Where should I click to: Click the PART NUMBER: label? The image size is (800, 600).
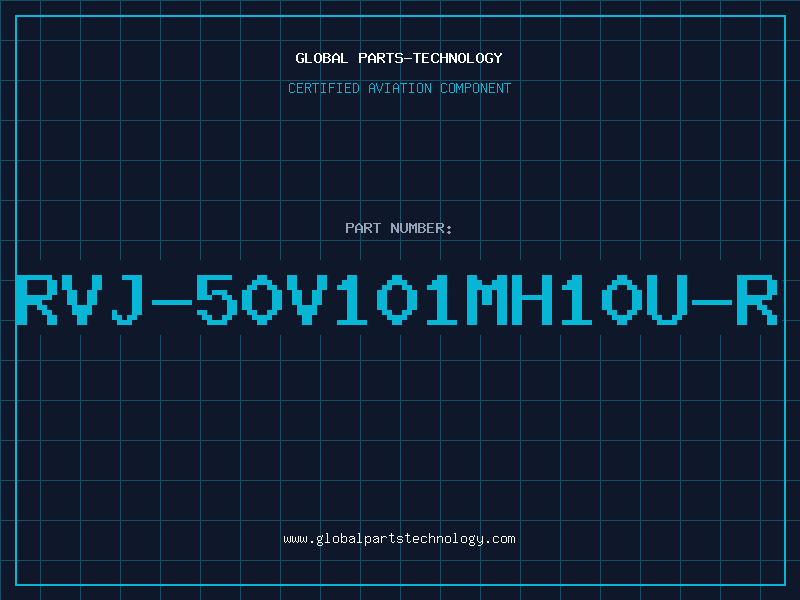[399, 228]
